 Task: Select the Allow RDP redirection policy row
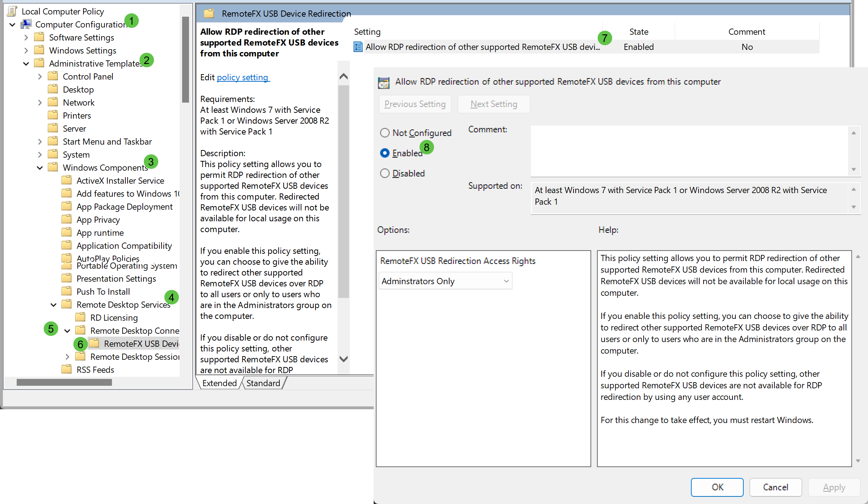586,47
